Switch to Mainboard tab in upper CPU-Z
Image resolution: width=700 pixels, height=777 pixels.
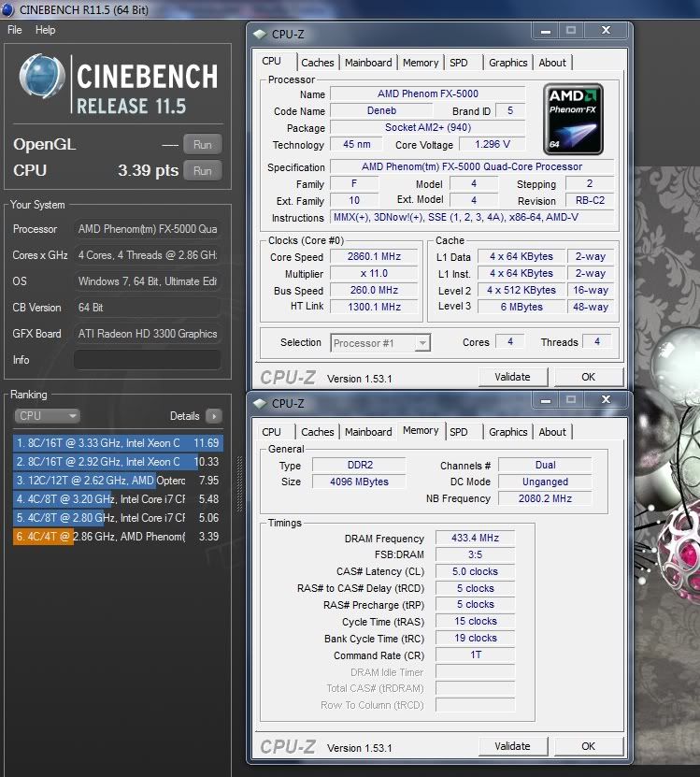point(368,63)
